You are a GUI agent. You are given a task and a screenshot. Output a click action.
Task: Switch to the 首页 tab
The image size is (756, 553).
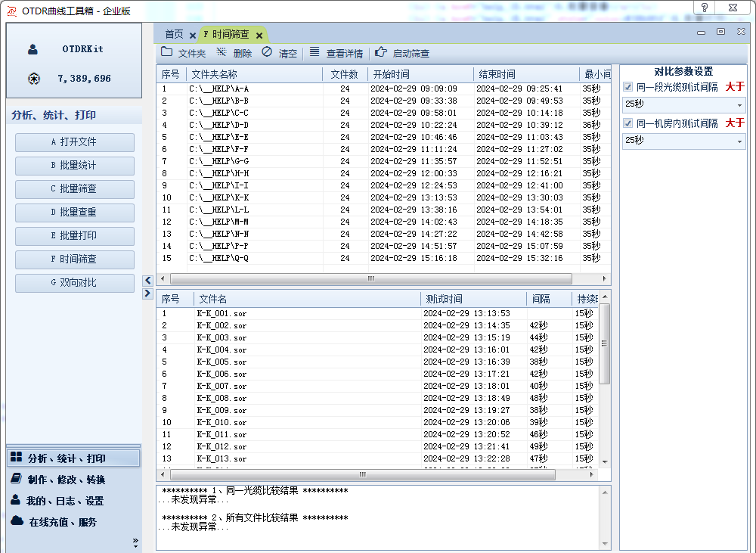[174, 35]
